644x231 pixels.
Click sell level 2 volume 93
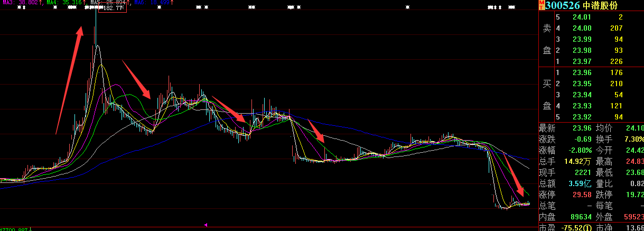pyautogui.click(x=619, y=50)
